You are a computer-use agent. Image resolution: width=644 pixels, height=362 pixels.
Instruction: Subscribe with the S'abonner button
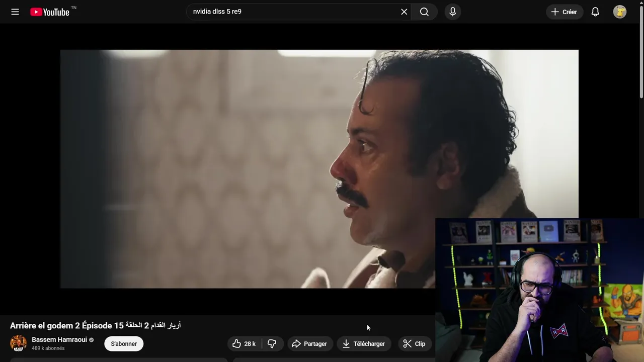pos(124,344)
